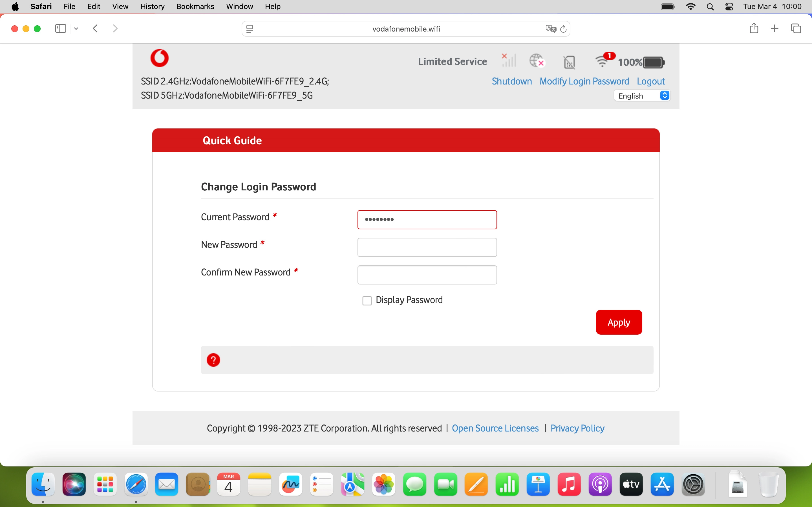Click the Vodafone logo icon
The width and height of the screenshot is (812, 507).
pos(159,58)
